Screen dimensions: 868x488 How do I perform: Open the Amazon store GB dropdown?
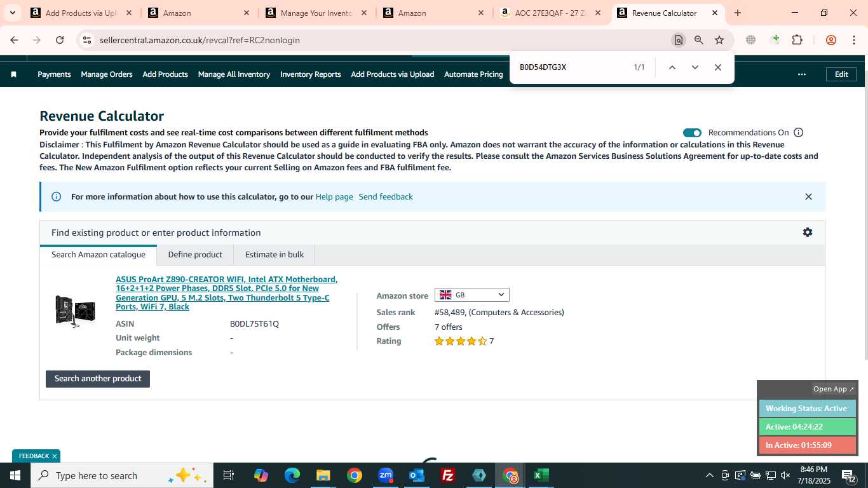pyautogui.click(x=471, y=295)
